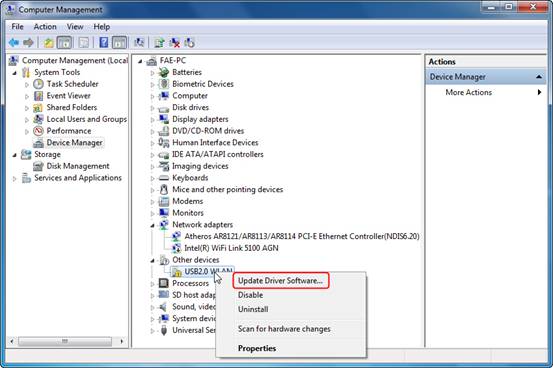Click the Update driver toolbar icon
The width and height of the screenshot is (553, 368).
[x=159, y=43]
